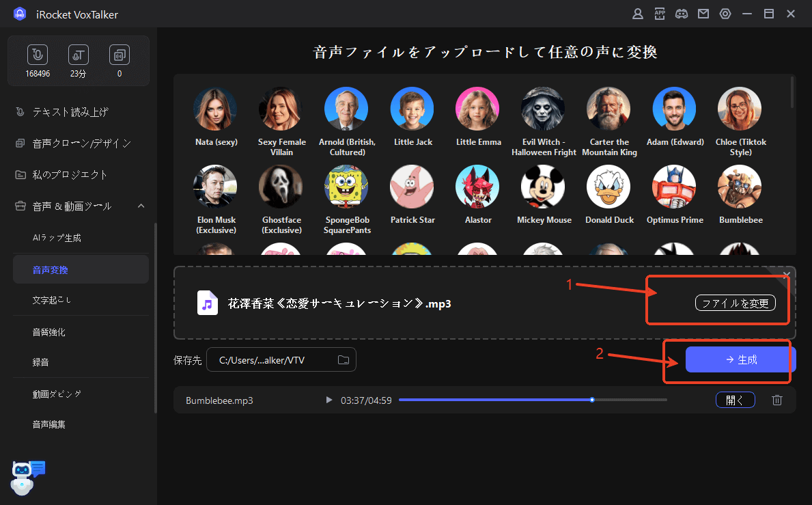Image resolution: width=812 pixels, height=505 pixels.
Task: Click the iRocket VoxTalker logo icon
Action: coord(20,14)
